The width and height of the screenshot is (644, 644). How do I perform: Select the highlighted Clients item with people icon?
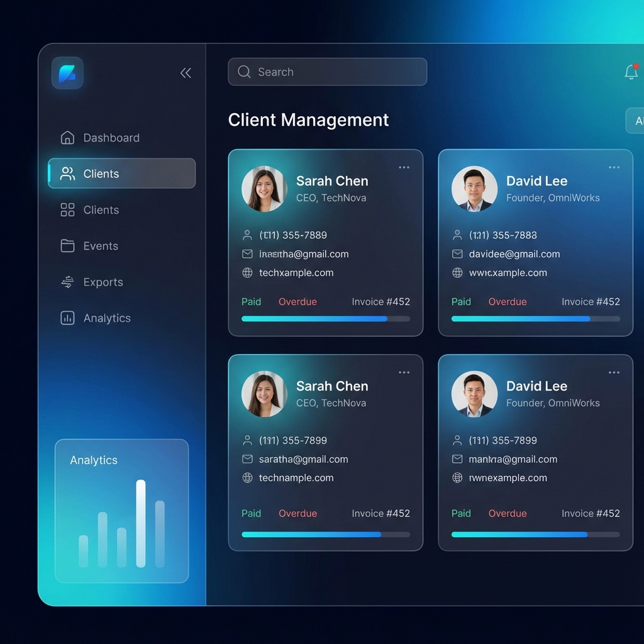pyautogui.click(x=121, y=174)
